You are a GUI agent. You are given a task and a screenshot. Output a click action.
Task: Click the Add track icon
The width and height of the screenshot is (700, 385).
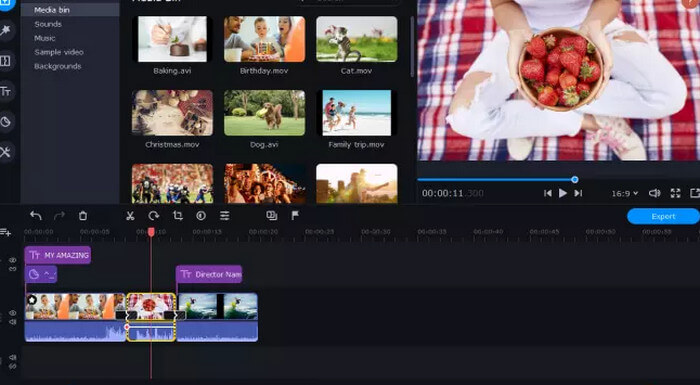(x=5, y=232)
